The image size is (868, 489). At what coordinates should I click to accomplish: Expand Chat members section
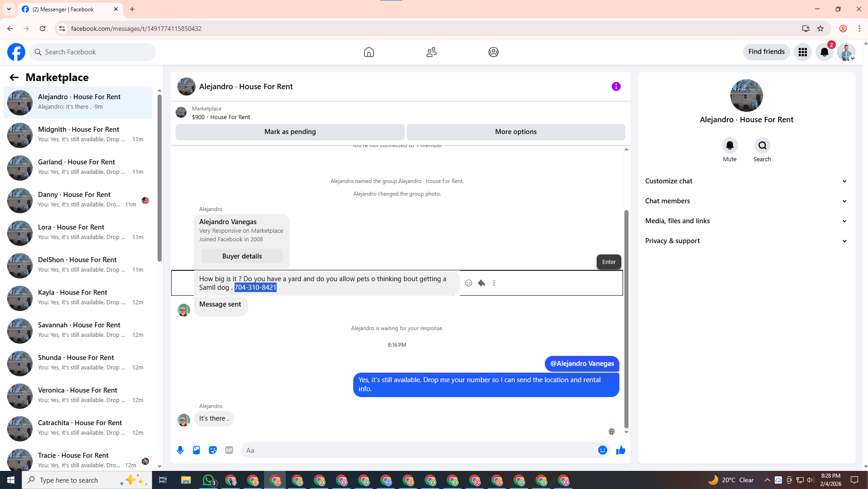[746, 201]
